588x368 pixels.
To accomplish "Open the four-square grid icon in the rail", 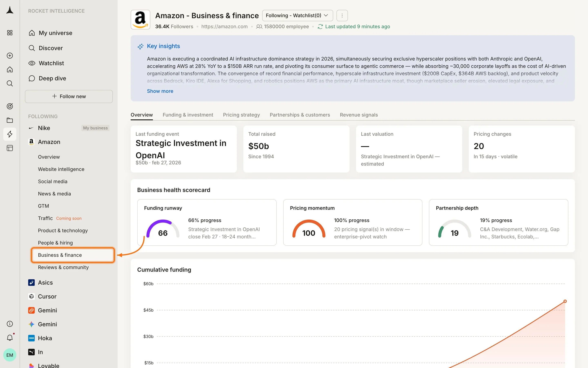I will pos(10,33).
